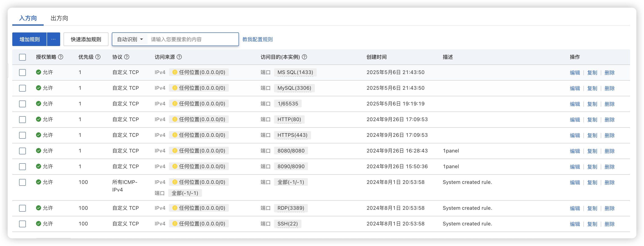
Task: Click the yellow warning icon in the HTTP(80) row
Action: 175,119
